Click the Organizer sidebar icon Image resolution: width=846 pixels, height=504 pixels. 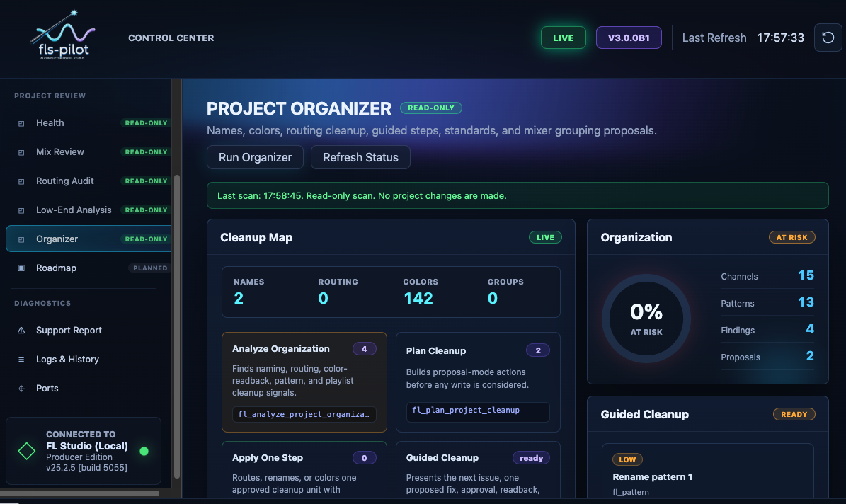(21, 239)
